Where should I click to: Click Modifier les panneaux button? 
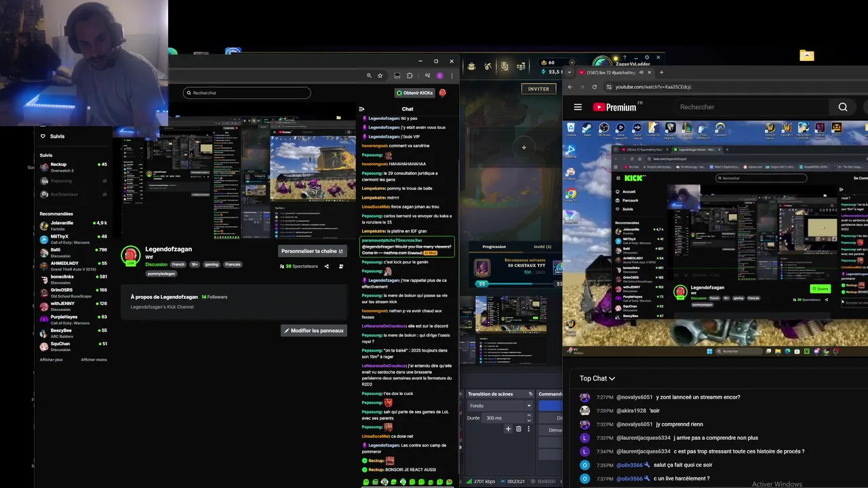314,331
